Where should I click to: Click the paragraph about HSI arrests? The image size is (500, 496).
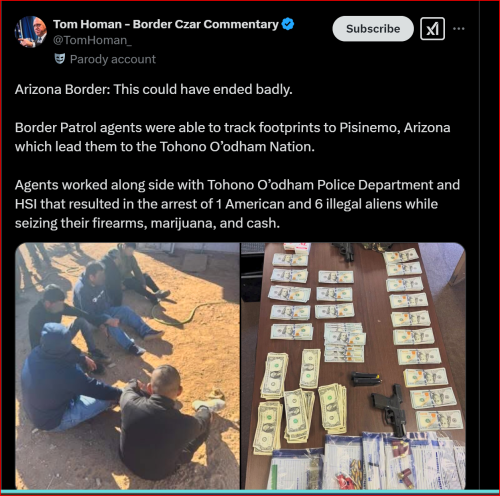237,204
